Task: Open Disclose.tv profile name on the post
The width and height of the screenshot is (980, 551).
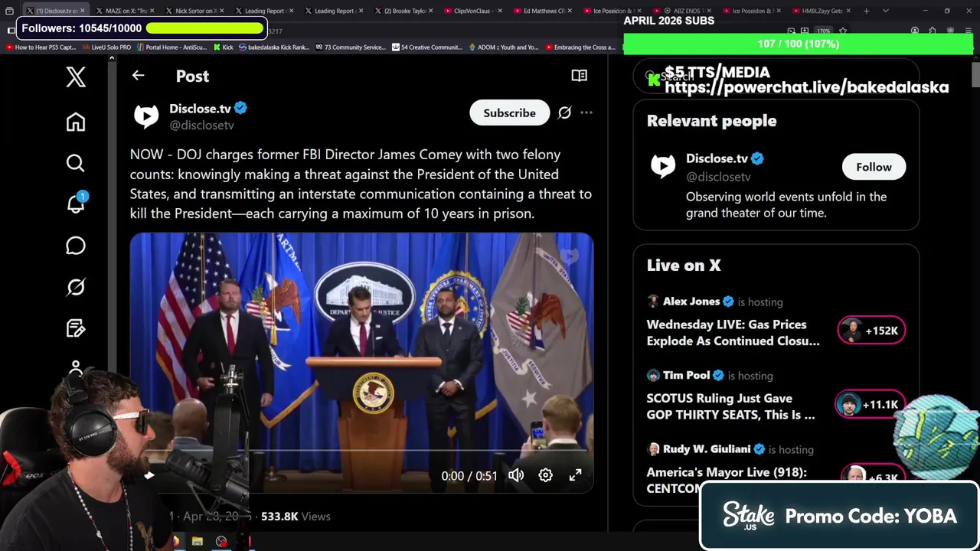Action: click(x=200, y=109)
